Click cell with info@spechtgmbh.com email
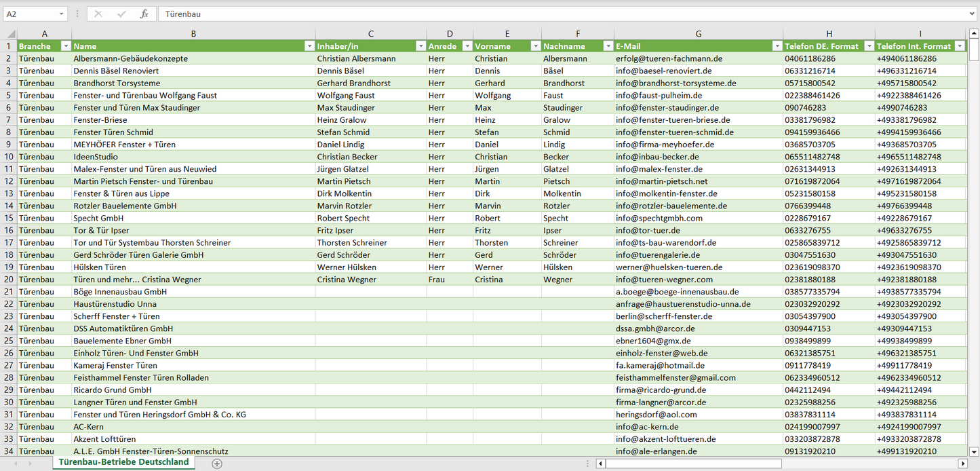The width and height of the screenshot is (980, 471). (x=659, y=219)
